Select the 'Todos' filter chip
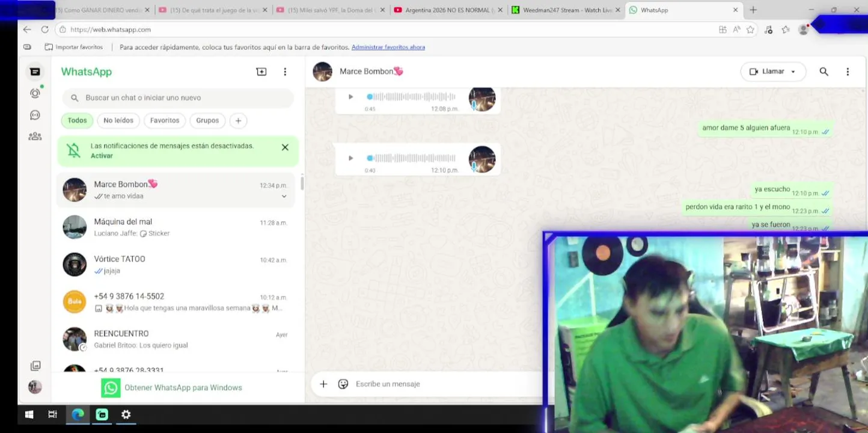The image size is (868, 433). pyautogui.click(x=77, y=120)
